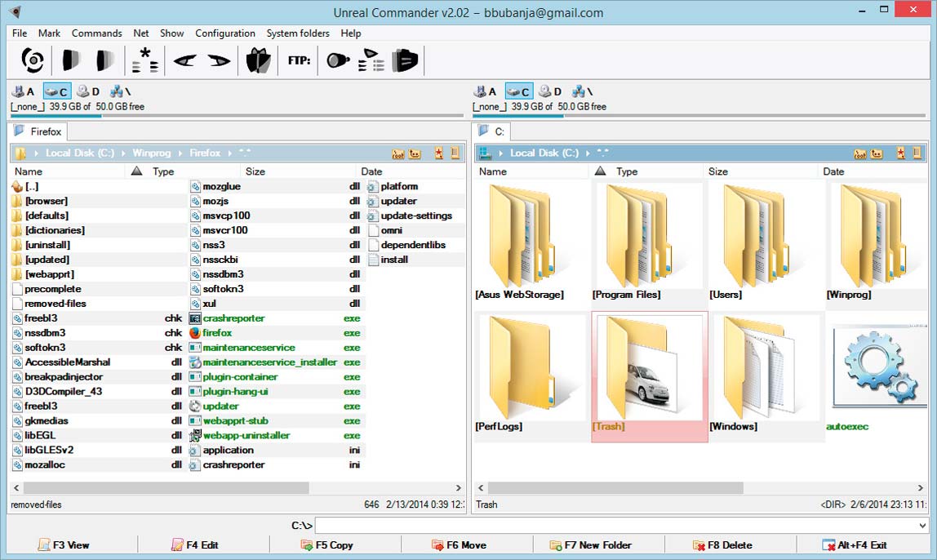The width and height of the screenshot is (937, 560).
Task: Click the folder-stack icon right of the flashlight
Action: (405, 60)
